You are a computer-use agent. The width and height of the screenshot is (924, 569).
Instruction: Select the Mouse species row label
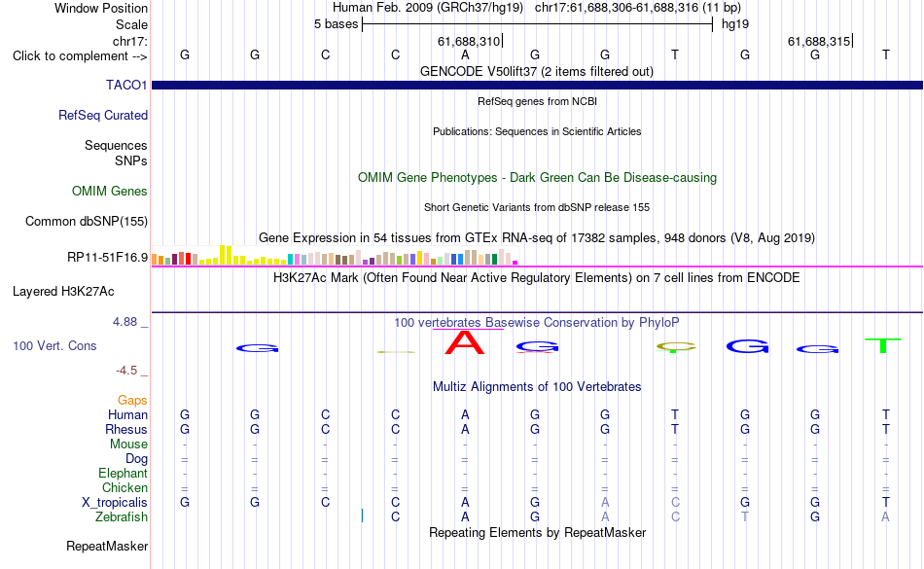click(x=128, y=445)
